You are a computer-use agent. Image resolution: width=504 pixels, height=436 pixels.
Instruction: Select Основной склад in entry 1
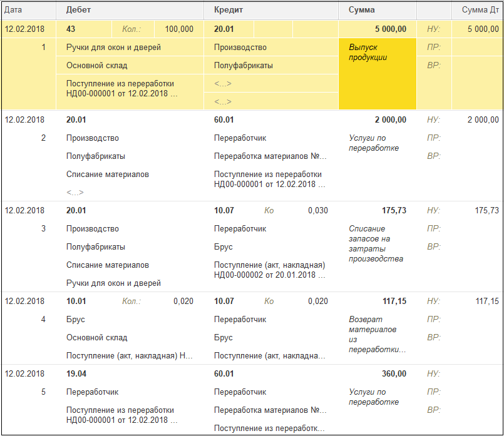pyautogui.click(x=97, y=66)
